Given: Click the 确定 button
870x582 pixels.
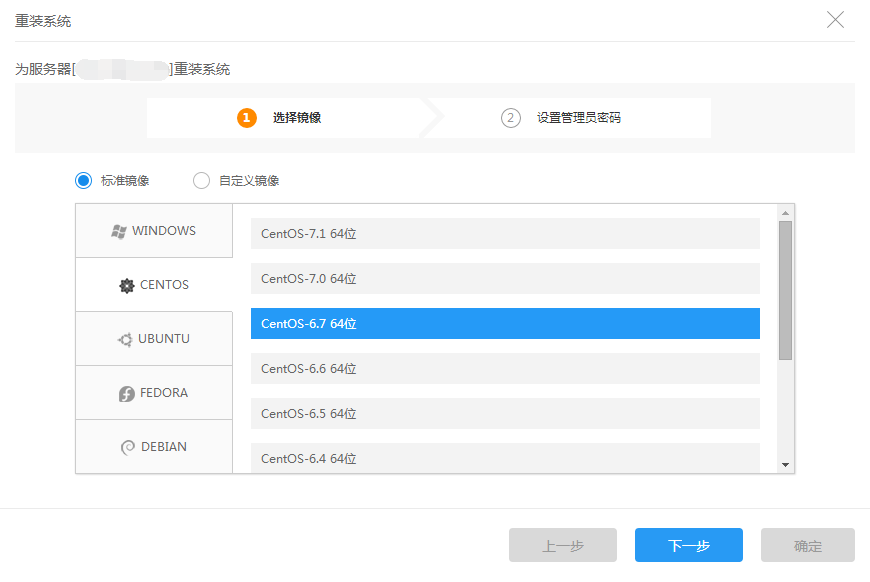Looking at the screenshot, I should [x=807, y=545].
